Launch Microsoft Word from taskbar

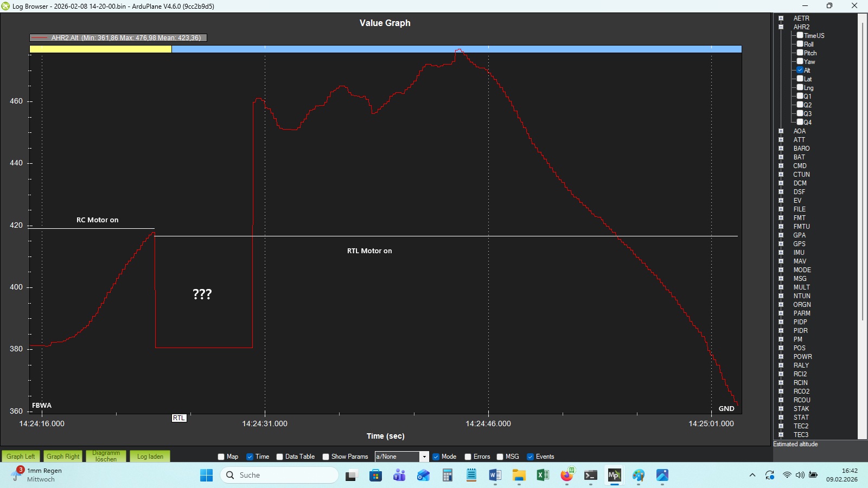[x=495, y=476]
